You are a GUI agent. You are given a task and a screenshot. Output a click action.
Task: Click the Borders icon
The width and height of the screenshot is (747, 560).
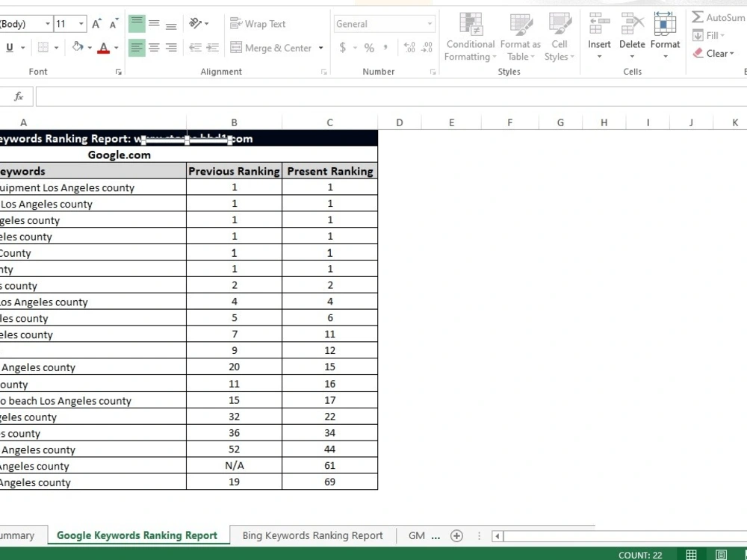(x=43, y=48)
